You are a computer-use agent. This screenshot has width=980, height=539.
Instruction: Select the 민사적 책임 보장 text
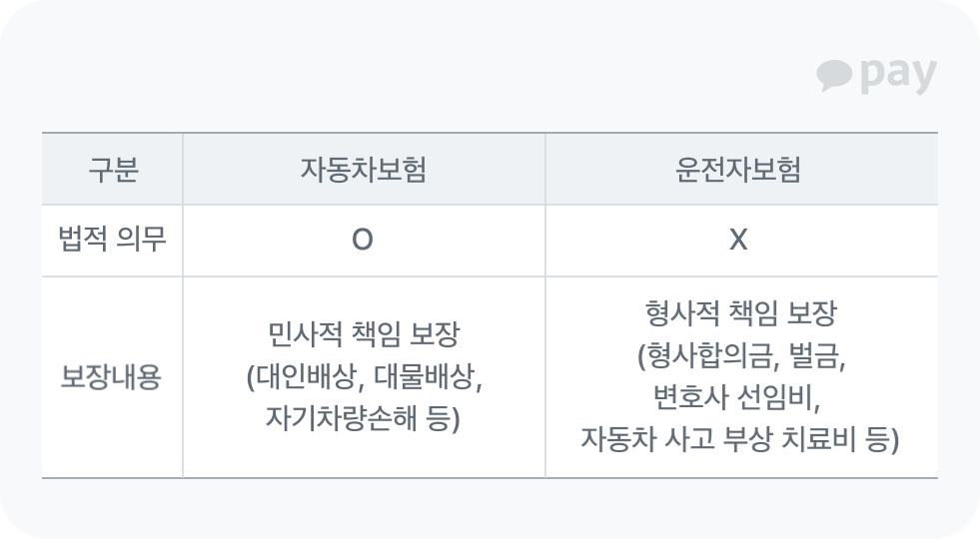[364, 334]
